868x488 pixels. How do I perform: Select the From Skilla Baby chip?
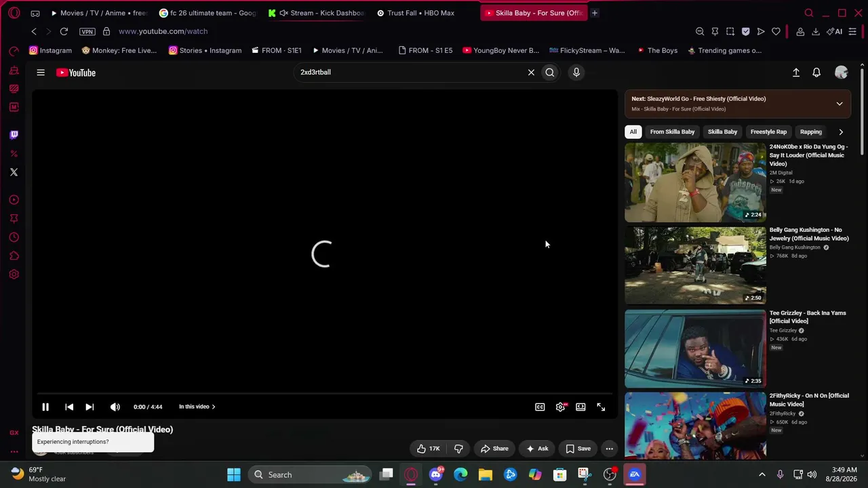(x=672, y=132)
